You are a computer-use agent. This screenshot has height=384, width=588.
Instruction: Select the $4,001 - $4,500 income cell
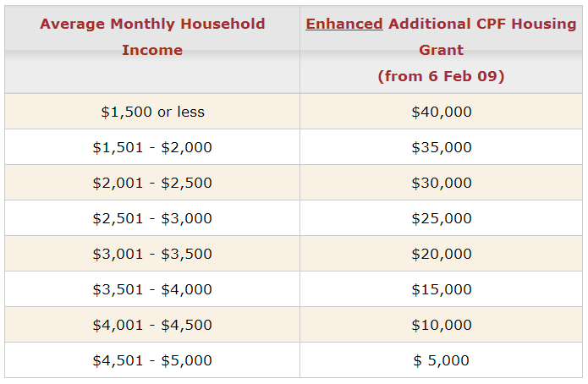(152, 325)
